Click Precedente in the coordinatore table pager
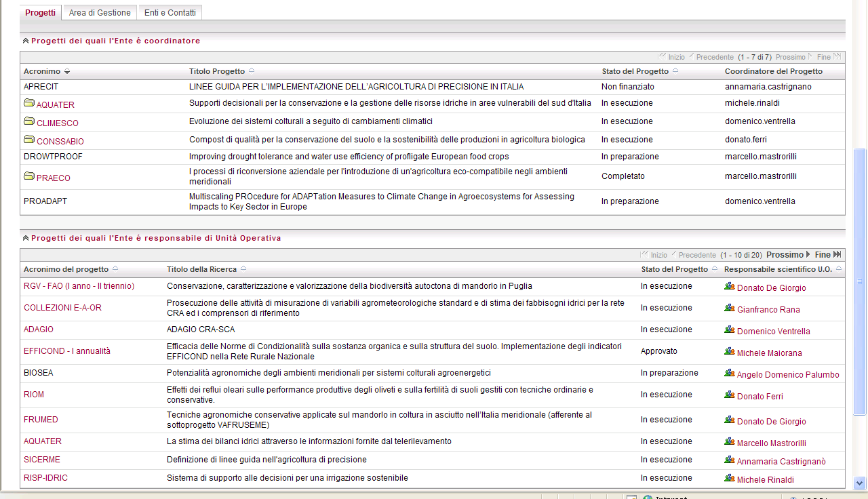Screen dimensions: 868x499 [x=711, y=57]
